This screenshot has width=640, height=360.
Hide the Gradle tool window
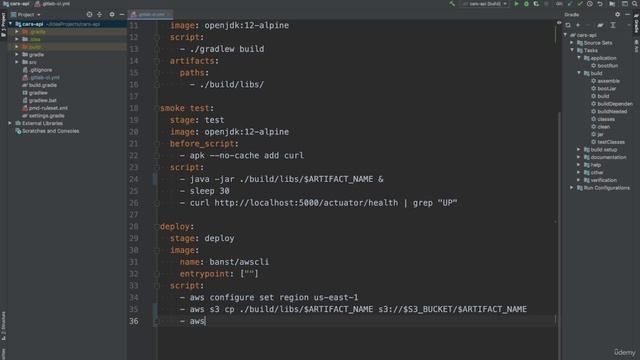click(628, 14)
